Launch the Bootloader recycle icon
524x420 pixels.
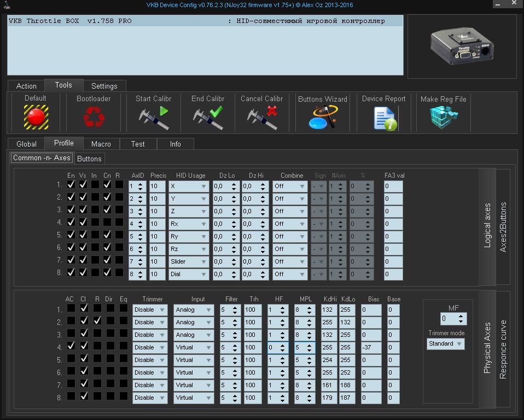93,116
